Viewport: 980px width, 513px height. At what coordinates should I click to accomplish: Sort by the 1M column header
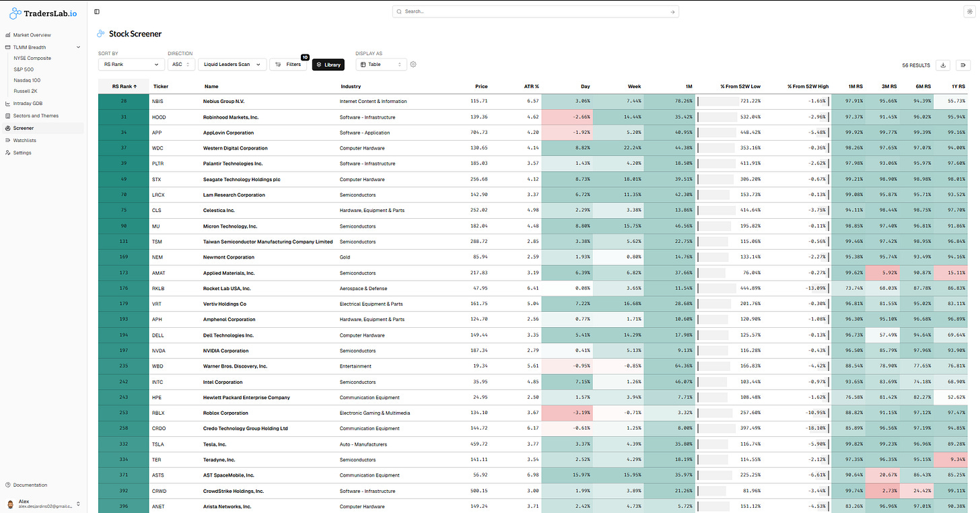689,86
